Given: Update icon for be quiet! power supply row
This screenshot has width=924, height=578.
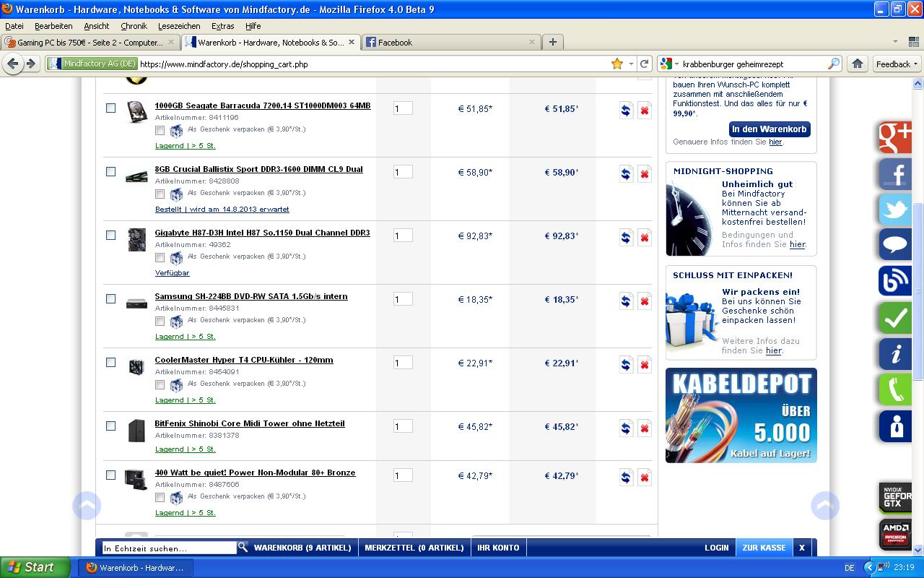Looking at the screenshot, I should [x=626, y=478].
